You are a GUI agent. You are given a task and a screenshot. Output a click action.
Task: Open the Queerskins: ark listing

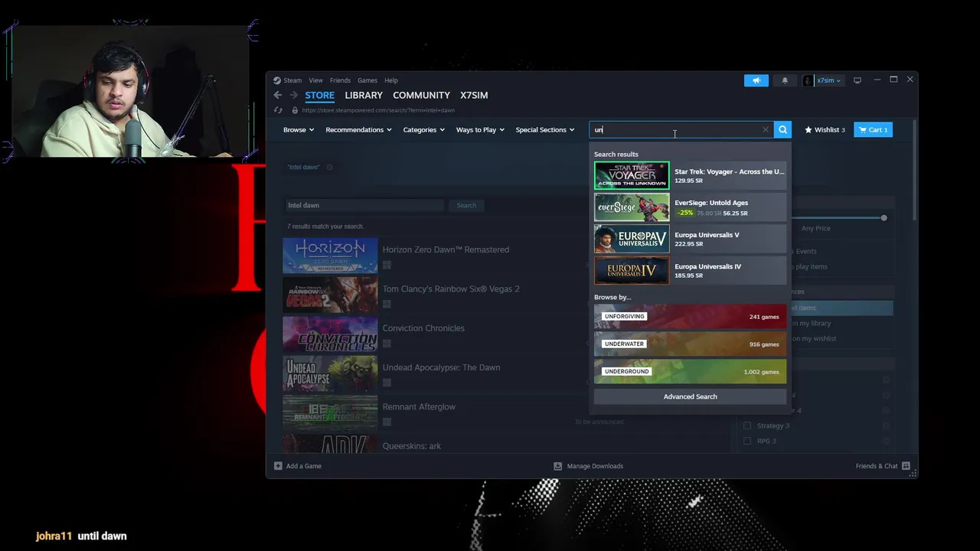click(412, 446)
